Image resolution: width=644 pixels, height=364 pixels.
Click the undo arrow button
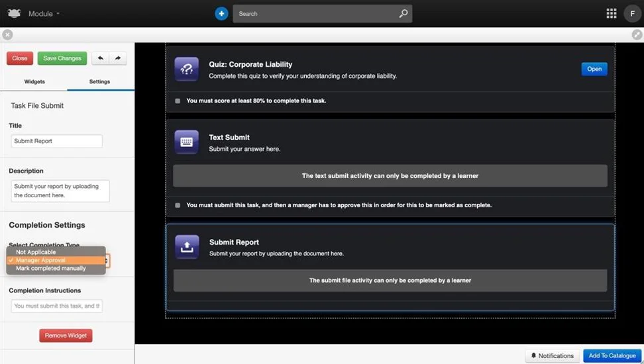click(100, 58)
